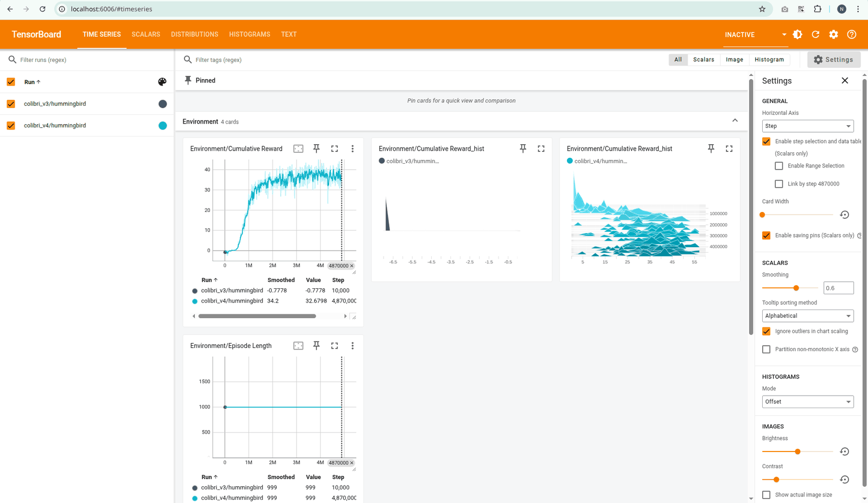Pin the colibri_v4 Cumulative Reward_hist card
This screenshot has width=868, height=503.
[711, 149]
